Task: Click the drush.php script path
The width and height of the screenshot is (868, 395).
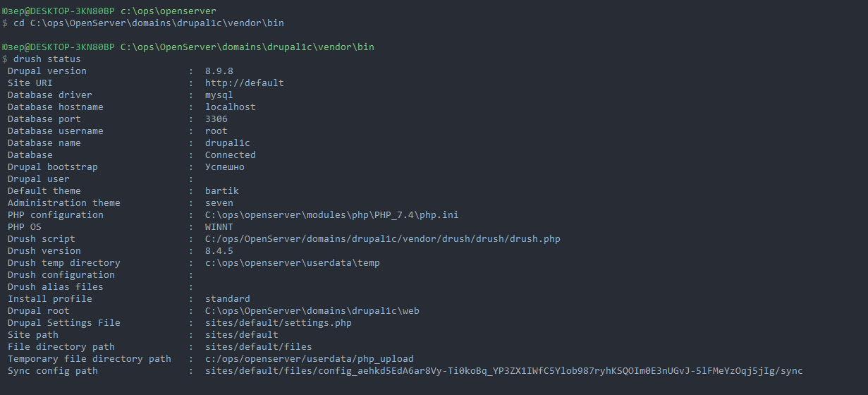Action: pos(382,239)
